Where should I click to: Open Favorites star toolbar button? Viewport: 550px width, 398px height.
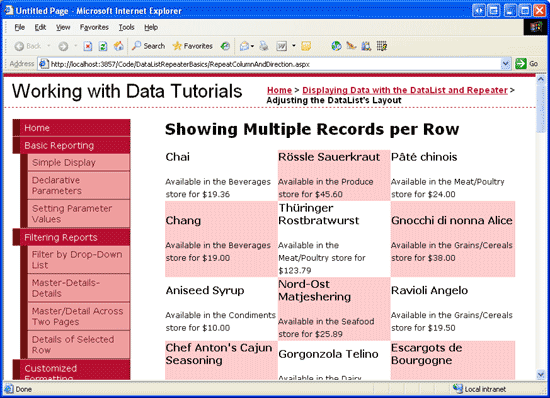click(x=193, y=46)
